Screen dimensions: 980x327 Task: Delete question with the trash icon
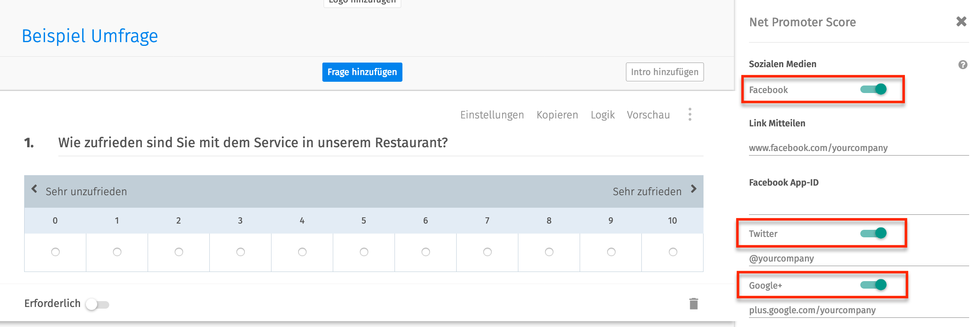click(694, 304)
